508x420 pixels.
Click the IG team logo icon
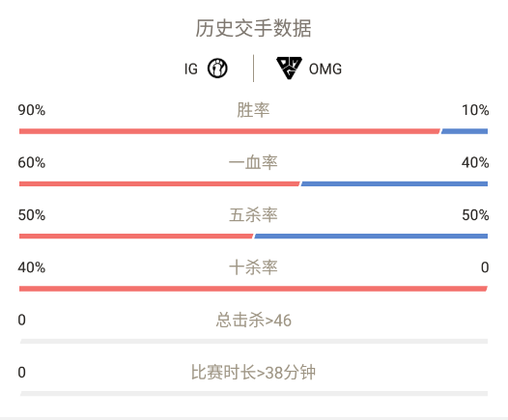[x=217, y=69]
